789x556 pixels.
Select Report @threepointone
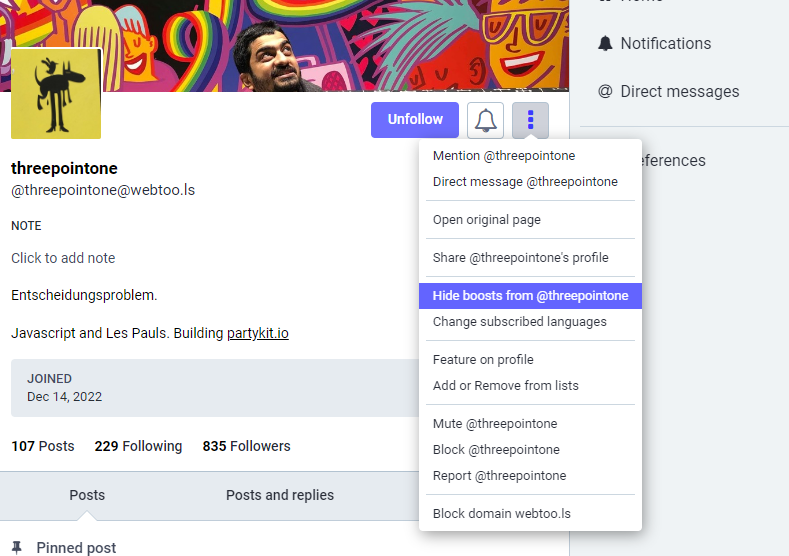click(x=530, y=475)
